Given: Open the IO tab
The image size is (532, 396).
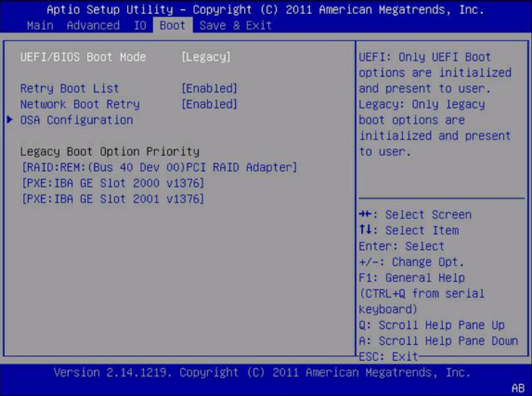Looking at the screenshot, I should 140,25.
